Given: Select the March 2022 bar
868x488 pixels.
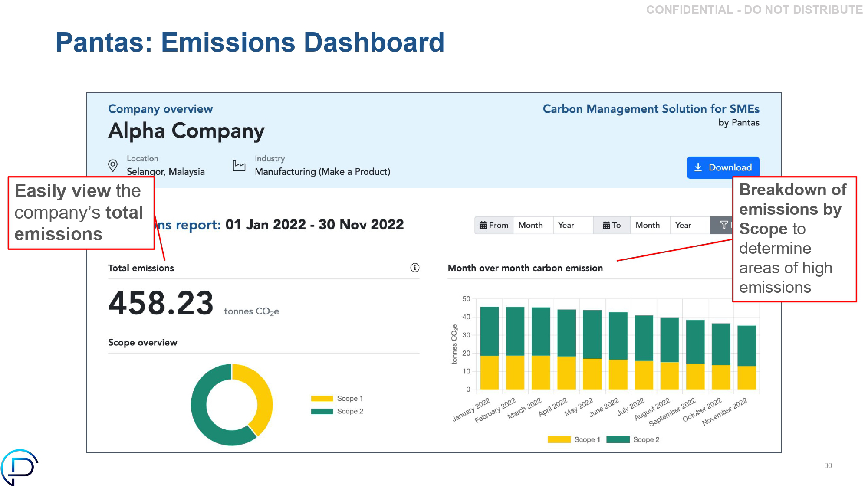Looking at the screenshot, I should (x=541, y=348).
